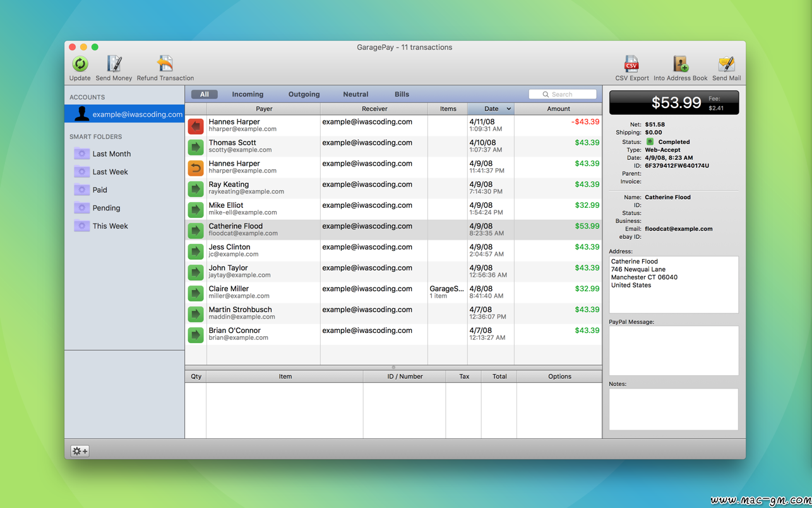The width and height of the screenshot is (812, 508).
Task: Select Mike Elliot $32.99 amount
Action: (587, 205)
